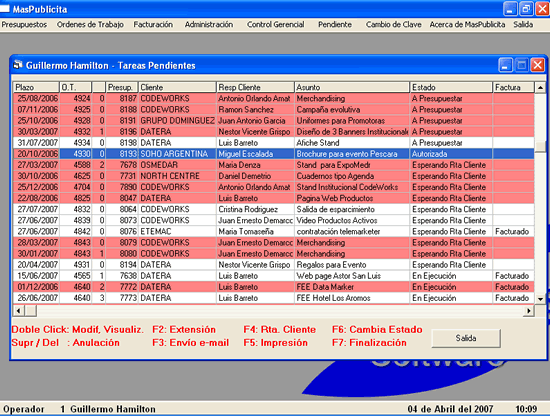Click the grid's scroll right arrow
550x416 pixels.
pyautogui.click(x=528, y=310)
